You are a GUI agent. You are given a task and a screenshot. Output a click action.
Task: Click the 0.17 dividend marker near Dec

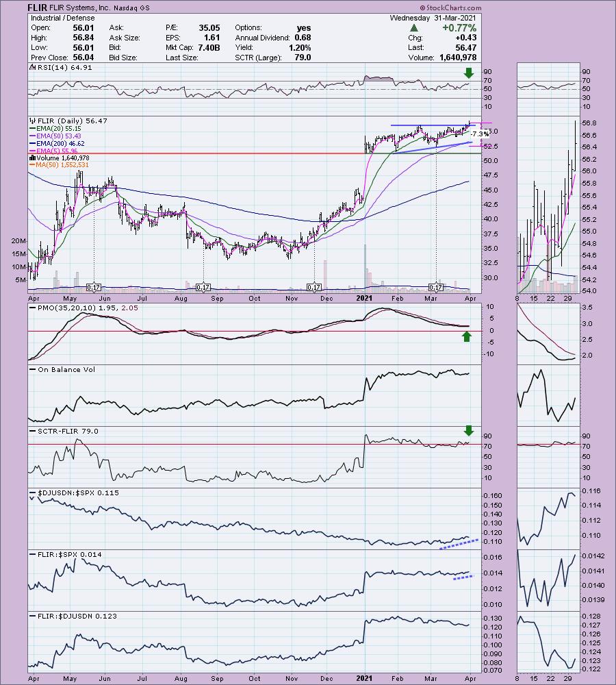[314, 287]
